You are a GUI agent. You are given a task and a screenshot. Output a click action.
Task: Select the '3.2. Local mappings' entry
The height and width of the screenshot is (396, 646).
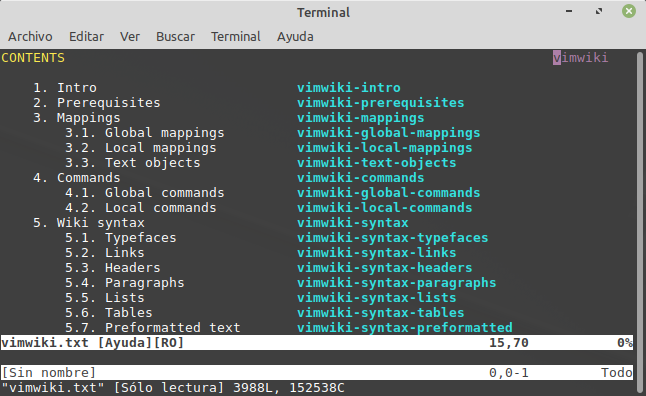coord(140,148)
